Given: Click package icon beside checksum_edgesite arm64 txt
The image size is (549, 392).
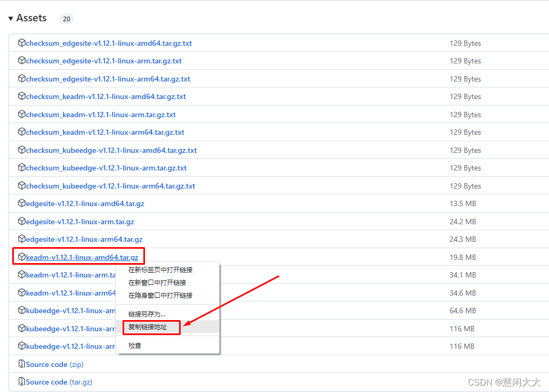Looking at the screenshot, I should (x=22, y=78).
